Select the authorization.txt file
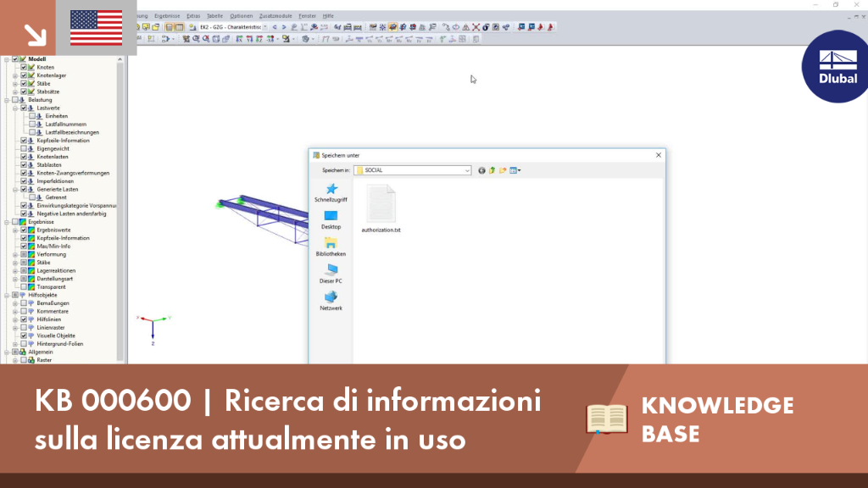The width and height of the screenshot is (868, 488). point(381,209)
